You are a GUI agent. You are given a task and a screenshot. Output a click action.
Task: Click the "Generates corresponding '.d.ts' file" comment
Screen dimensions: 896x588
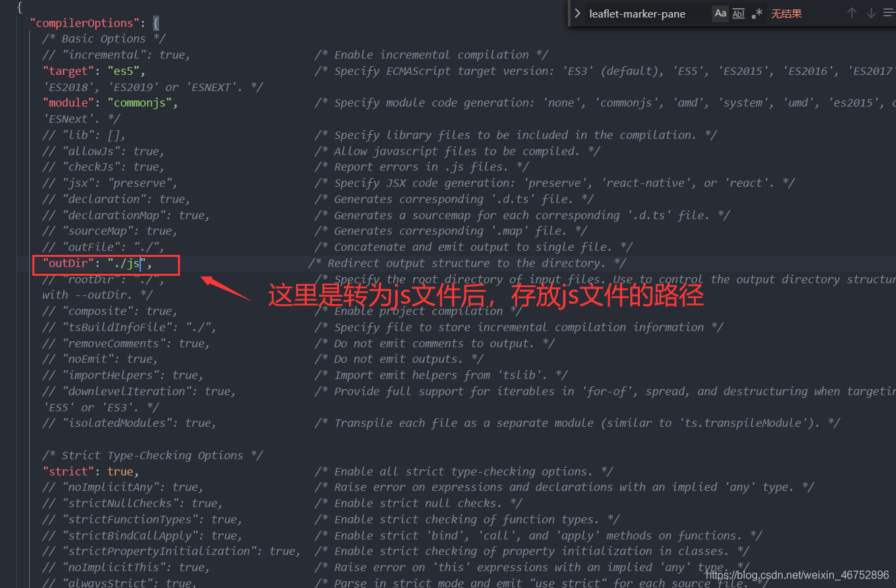[x=454, y=199]
